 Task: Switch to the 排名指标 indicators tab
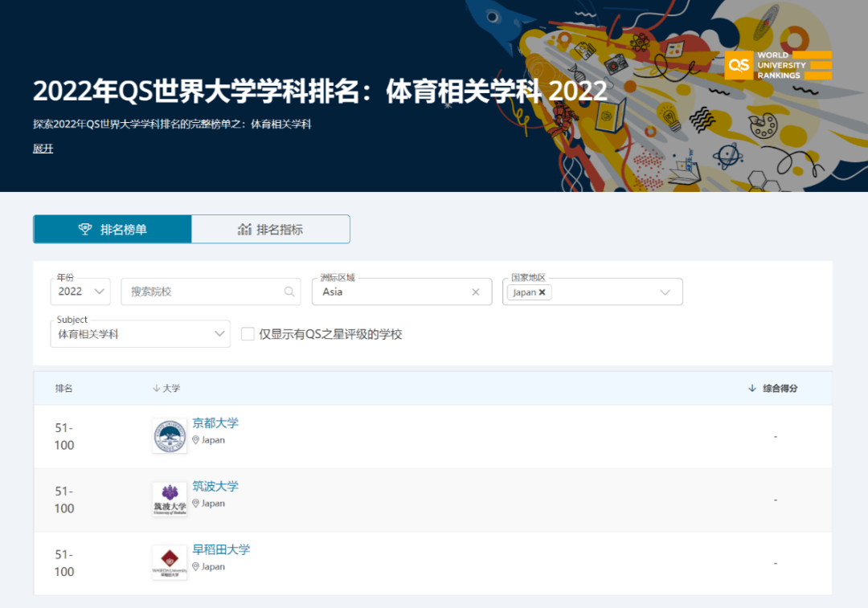[x=271, y=229]
